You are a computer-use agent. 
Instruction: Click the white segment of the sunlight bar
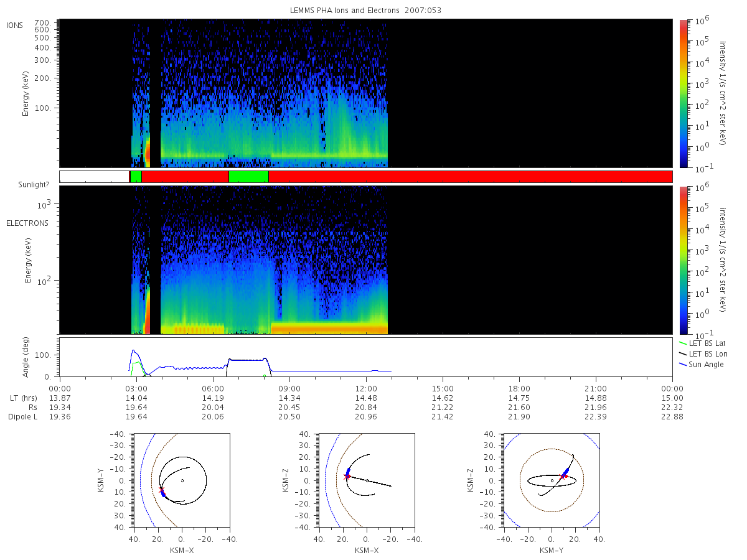[x=94, y=177]
